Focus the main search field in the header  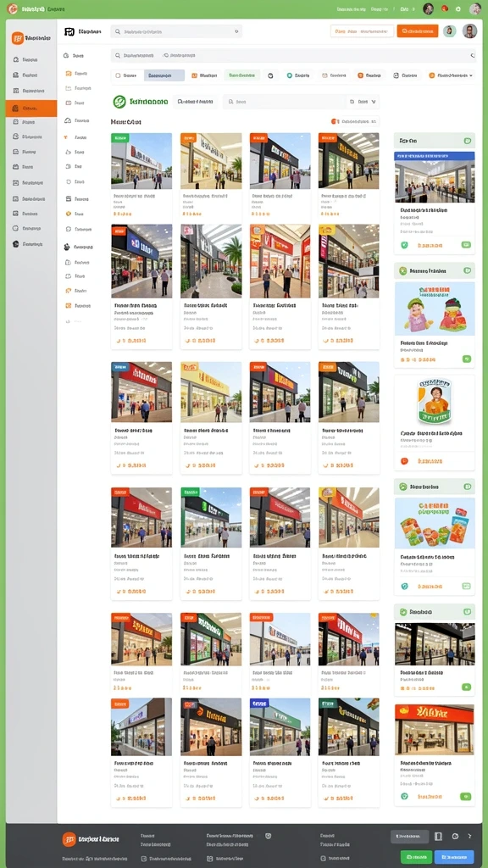pos(176,32)
